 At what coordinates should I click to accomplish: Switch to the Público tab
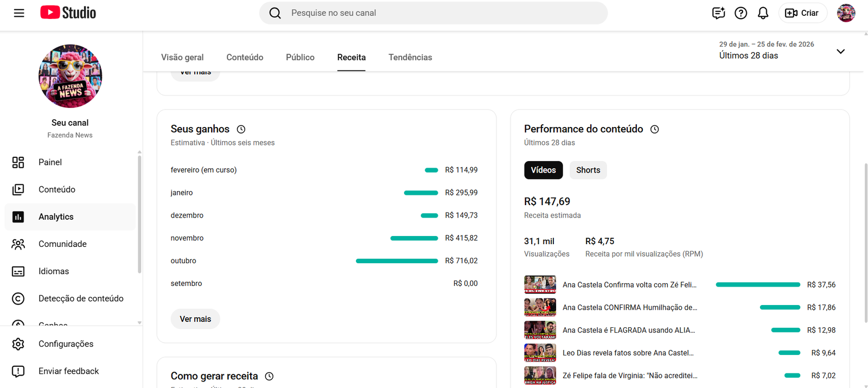click(300, 58)
